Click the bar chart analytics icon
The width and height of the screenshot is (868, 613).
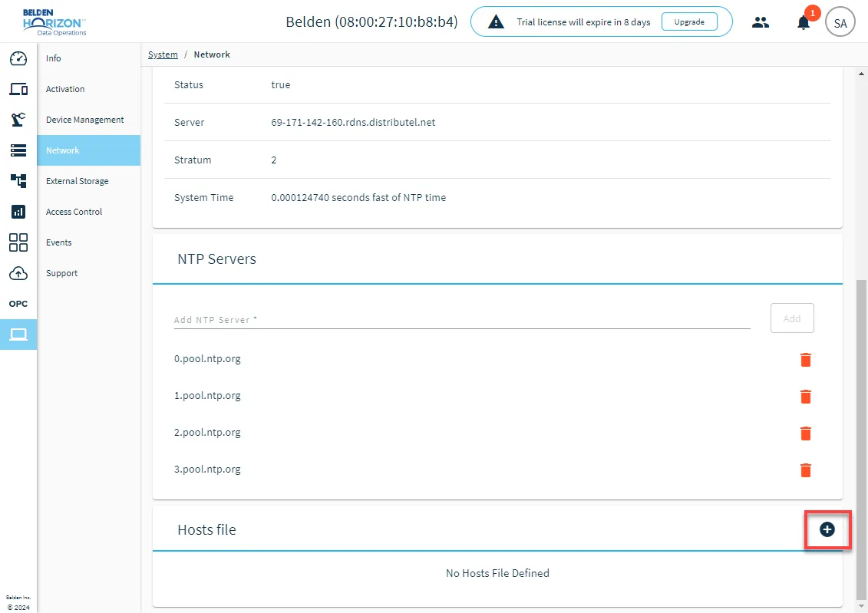pyautogui.click(x=18, y=211)
